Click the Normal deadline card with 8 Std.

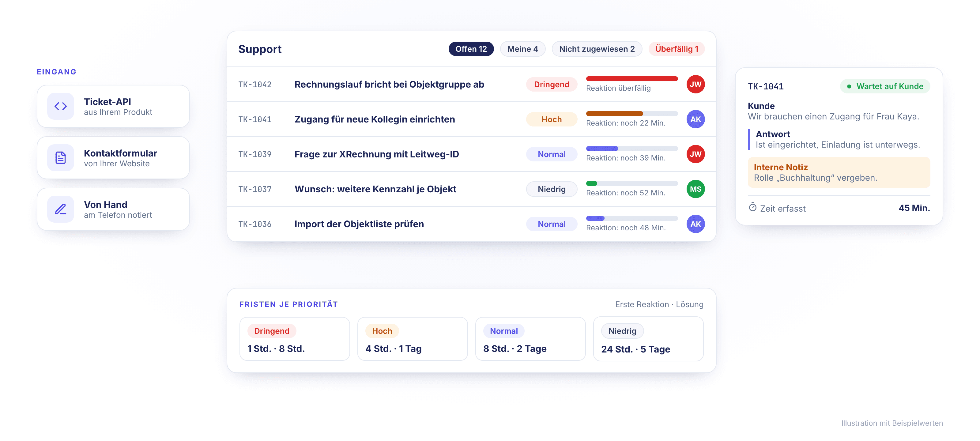tap(530, 339)
